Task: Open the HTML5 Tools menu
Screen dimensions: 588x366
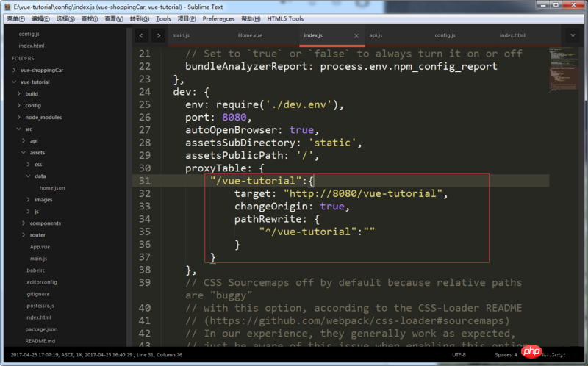Action: tap(285, 19)
